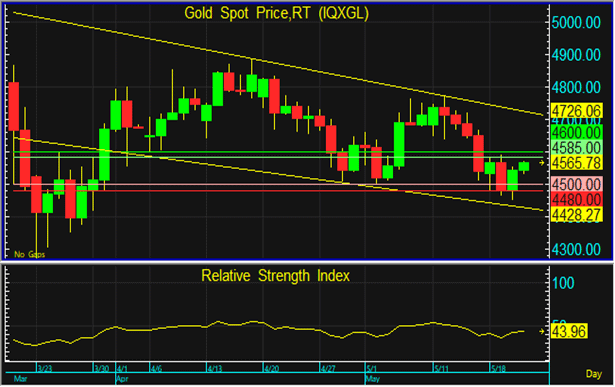Click the 4428.27 lower trendline tag
Image resolution: width=615 pixels, height=387 pixels.
pyautogui.click(x=576, y=214)
